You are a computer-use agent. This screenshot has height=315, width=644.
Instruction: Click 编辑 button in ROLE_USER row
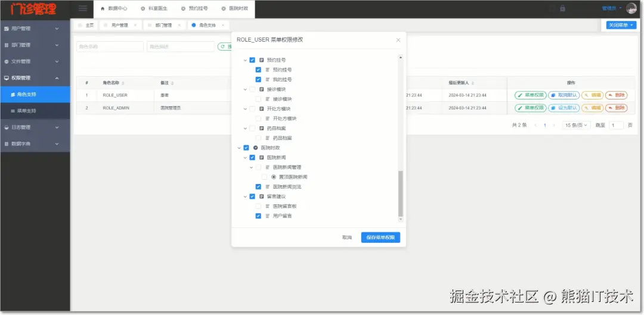592,95
